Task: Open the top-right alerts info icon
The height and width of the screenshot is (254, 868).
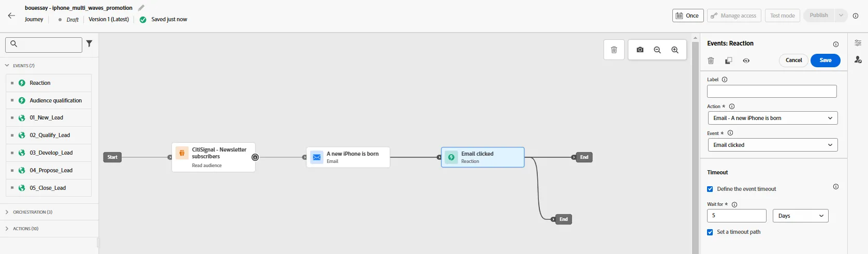Action: (856, 16)
